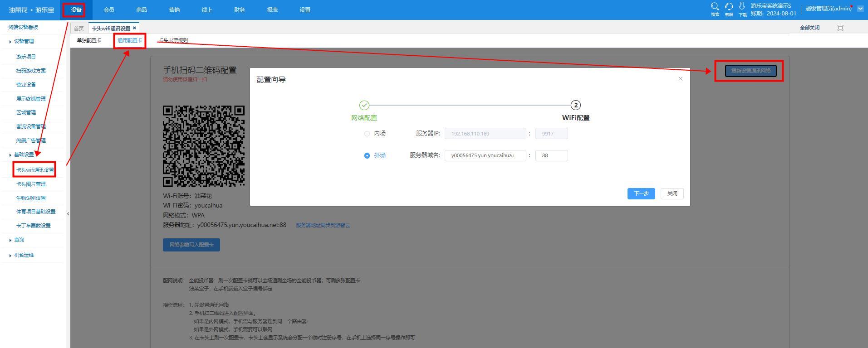Open the 营销 top menu
The image size is (868, 348).
tap(174, 10)
